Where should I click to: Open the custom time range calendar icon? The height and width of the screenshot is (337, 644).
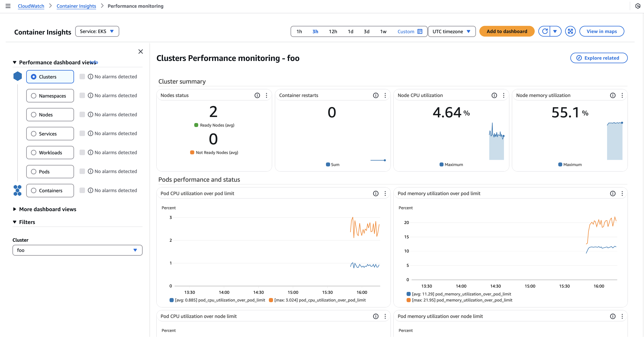(x=420, y=31)
